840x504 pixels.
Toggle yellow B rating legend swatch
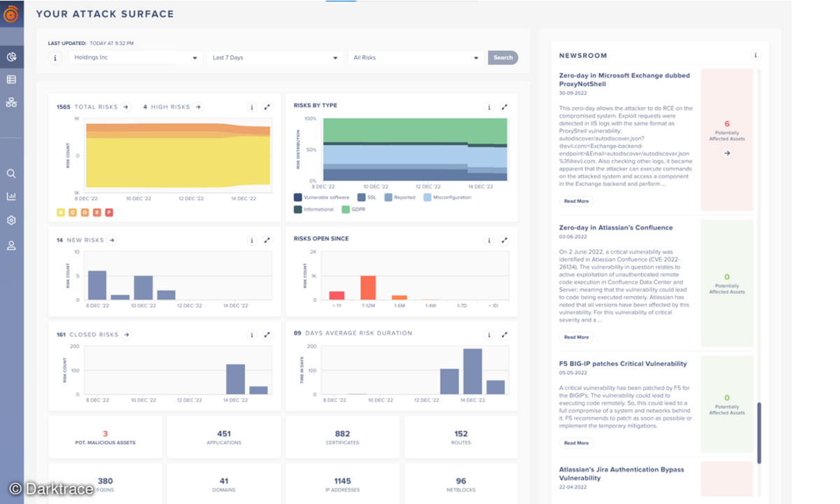[61, 212]
